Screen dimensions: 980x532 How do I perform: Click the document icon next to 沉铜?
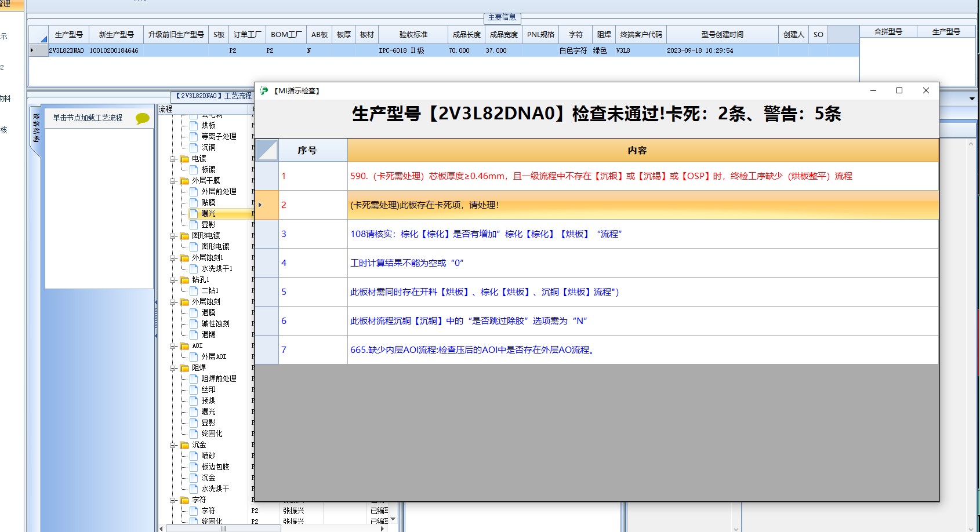coord(194,147)
